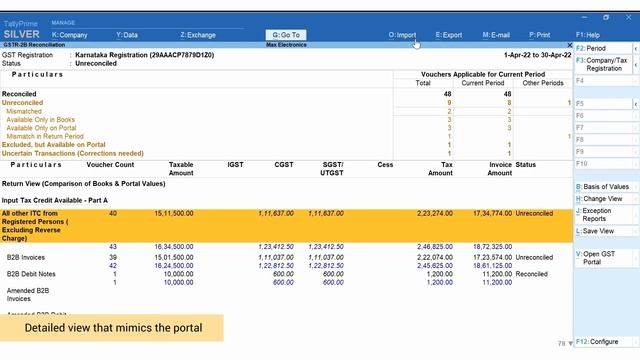Select Mismatch in Return Period row
This screenshot has height=360, width=640.
(x=287, y=136)
